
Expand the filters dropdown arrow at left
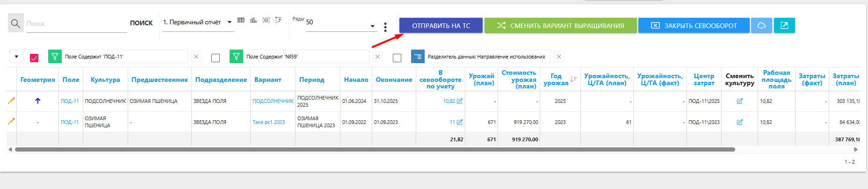coord(16,57)
